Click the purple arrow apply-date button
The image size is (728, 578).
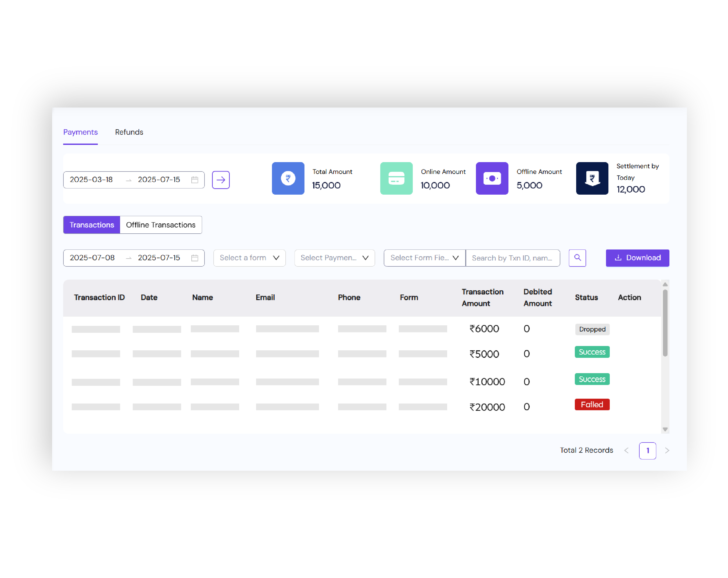(x=220, y=180)
